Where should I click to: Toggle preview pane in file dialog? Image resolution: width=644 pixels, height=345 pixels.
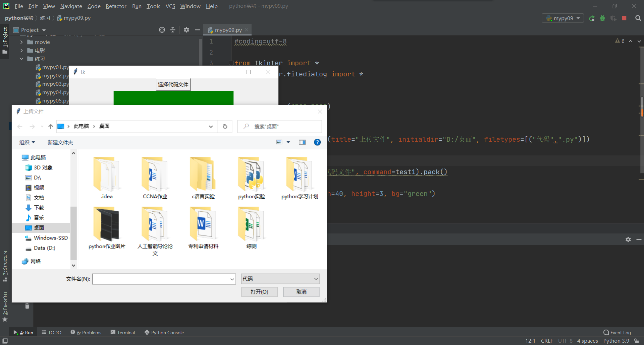point(302,142)
